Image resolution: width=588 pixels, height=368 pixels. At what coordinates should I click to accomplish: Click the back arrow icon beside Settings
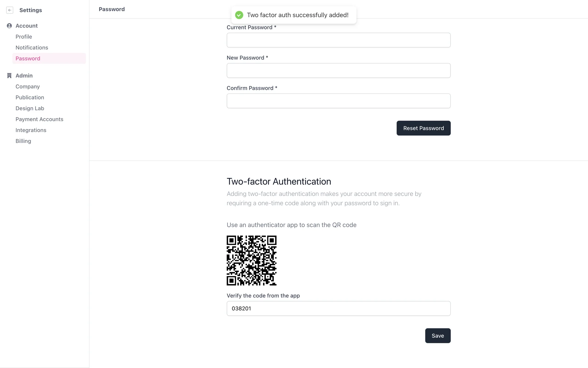pyautogui.click(x=10, y=10)
